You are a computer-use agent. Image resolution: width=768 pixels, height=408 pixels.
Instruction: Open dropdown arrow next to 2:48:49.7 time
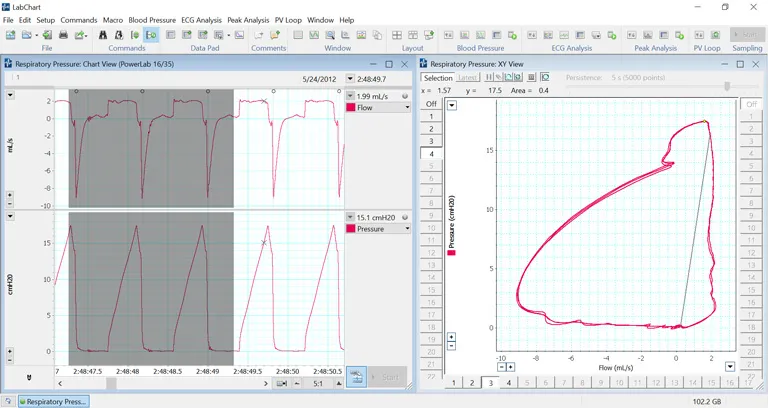(350, 79)
